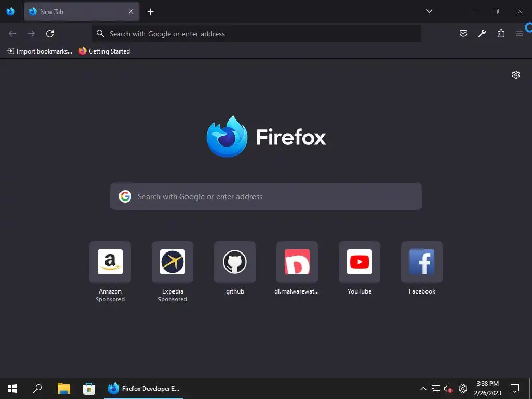The image size is (532, 399).
Task: Open Getting Started bookmark
Action: 104,51
